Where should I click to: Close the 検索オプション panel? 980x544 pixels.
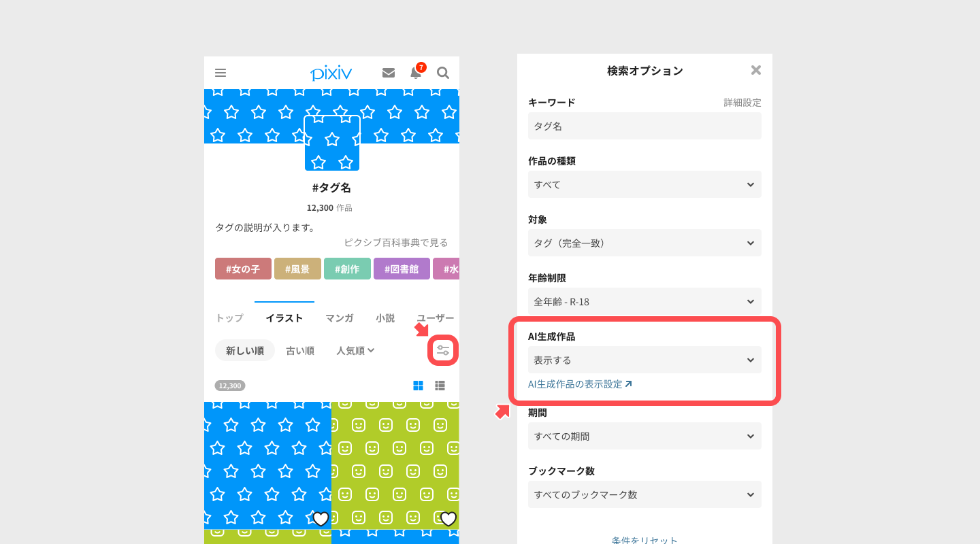[756, 70]
